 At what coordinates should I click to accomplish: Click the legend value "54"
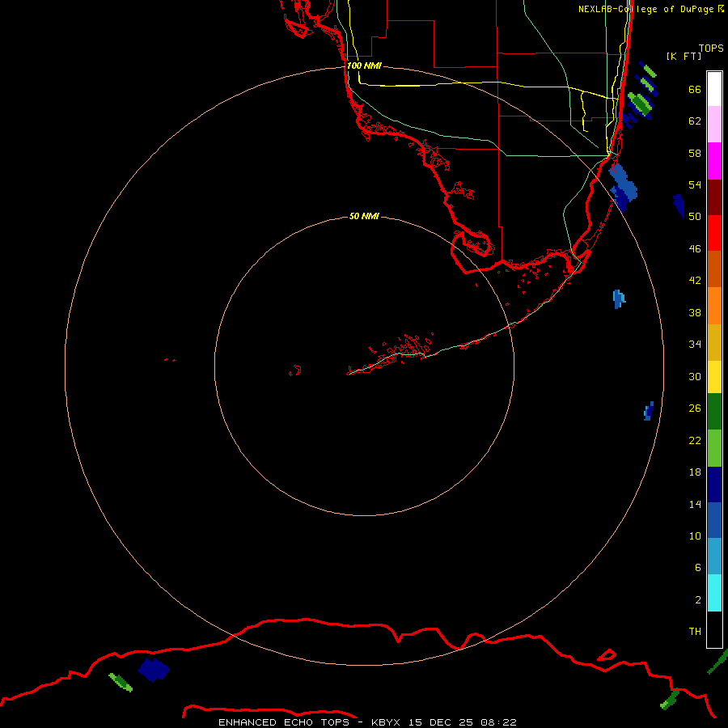(695, 184)
